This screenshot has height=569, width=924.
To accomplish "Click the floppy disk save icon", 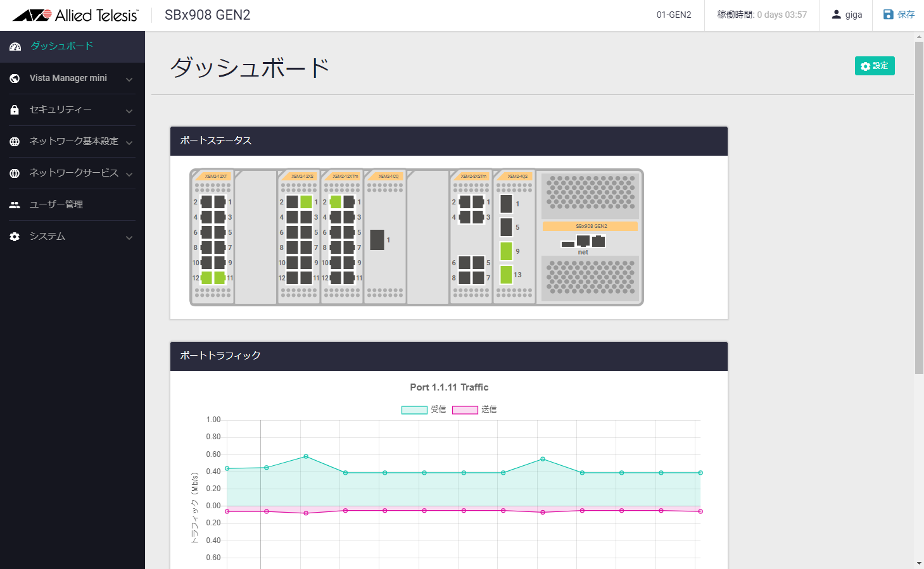I will click(x=889, y=15).
